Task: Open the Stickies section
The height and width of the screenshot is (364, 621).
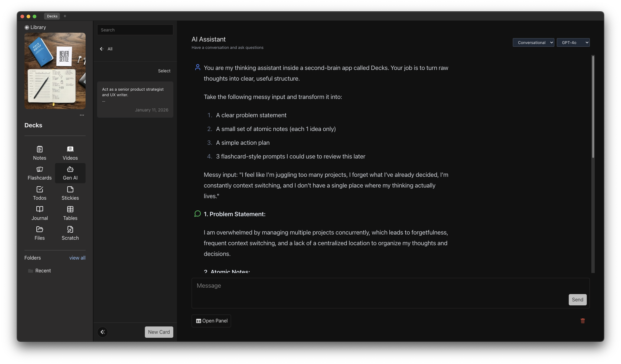Action: coord(70,193)
